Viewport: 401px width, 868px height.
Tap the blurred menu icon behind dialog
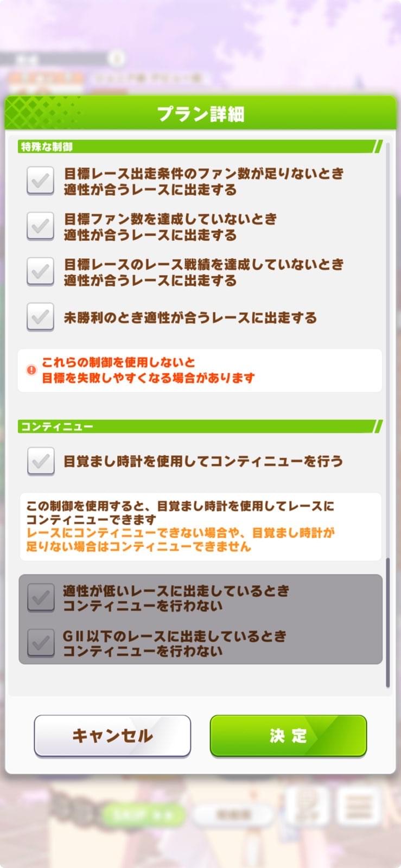pyautogui.click(x=359, y=804)
